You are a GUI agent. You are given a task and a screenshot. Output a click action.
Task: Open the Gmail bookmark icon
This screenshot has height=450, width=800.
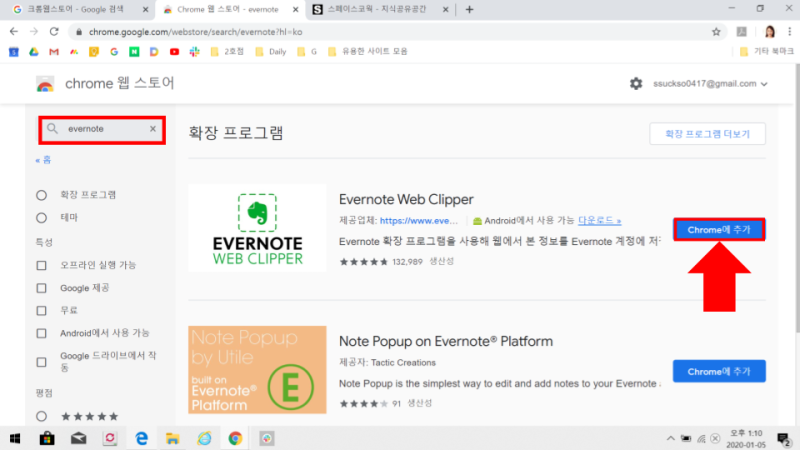54,52
